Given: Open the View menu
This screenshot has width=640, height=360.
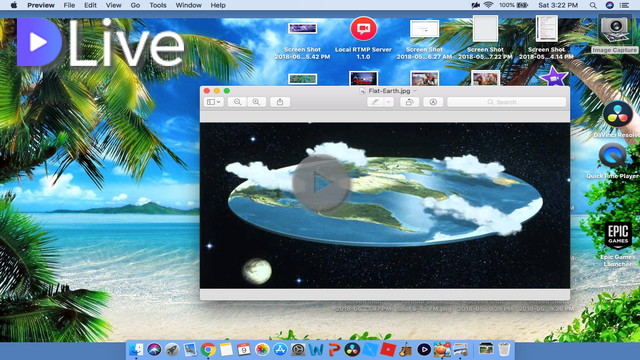Looking at the screenshot, I should tap(113, 5).
